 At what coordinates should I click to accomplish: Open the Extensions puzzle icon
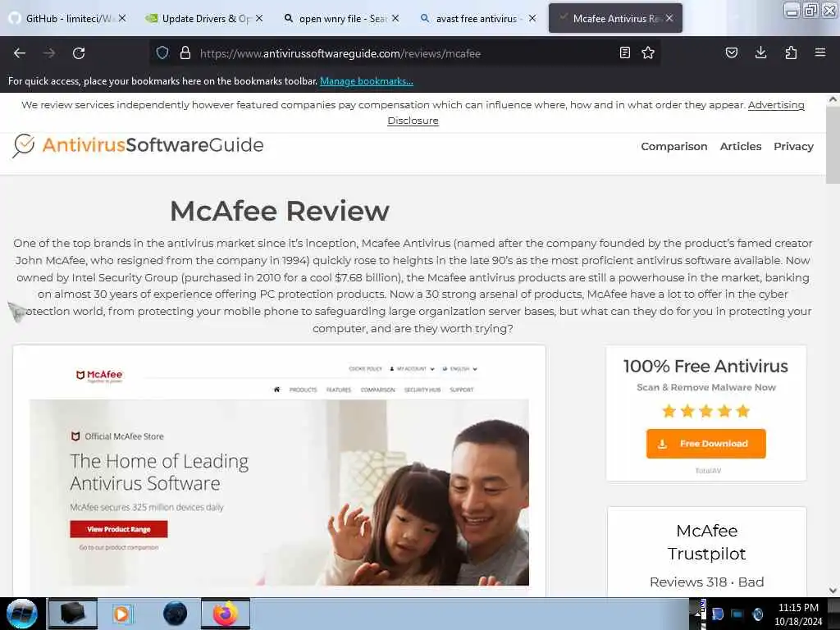[791, 52]
